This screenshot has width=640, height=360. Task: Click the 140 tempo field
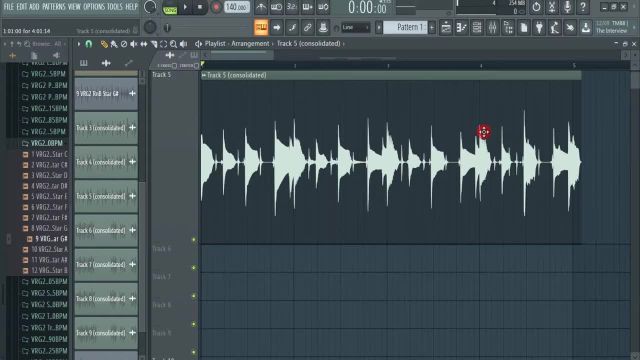click(x=237, y=7)
